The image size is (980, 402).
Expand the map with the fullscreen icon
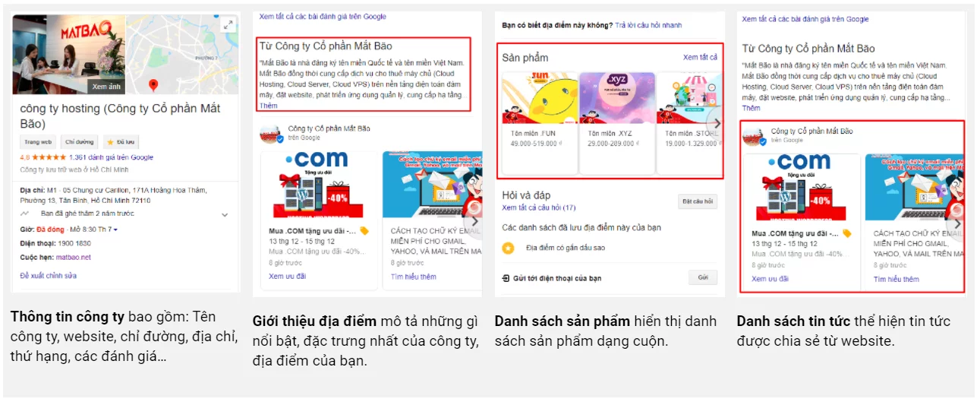[x=228, y=25]
